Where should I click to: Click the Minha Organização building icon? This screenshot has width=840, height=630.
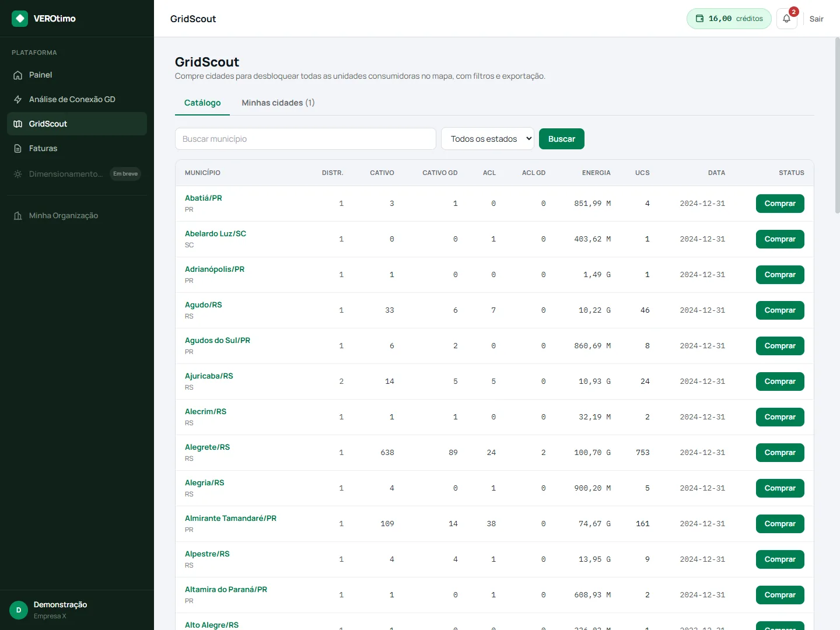pos(18,216)
